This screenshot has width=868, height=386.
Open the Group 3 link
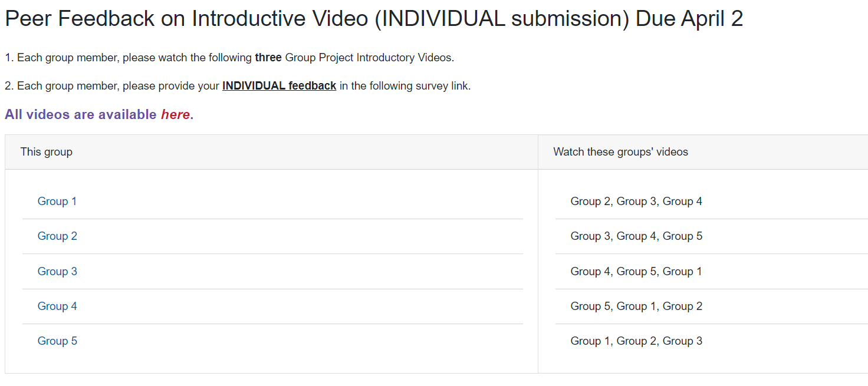[57, 272]
